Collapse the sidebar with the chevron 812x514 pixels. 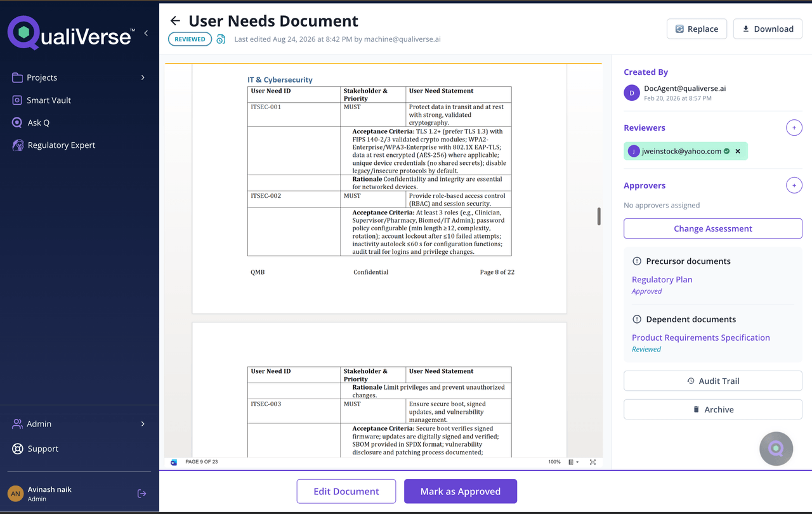[x=146, y=33]
